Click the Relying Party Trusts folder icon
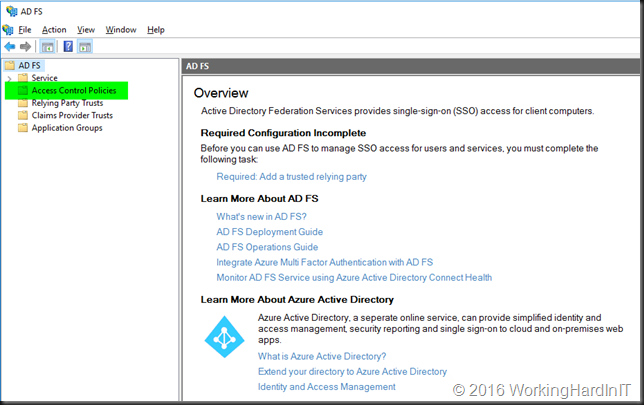The width and height of the screenshot is (644, 405). pyautogui.click(x=23, y=103)
